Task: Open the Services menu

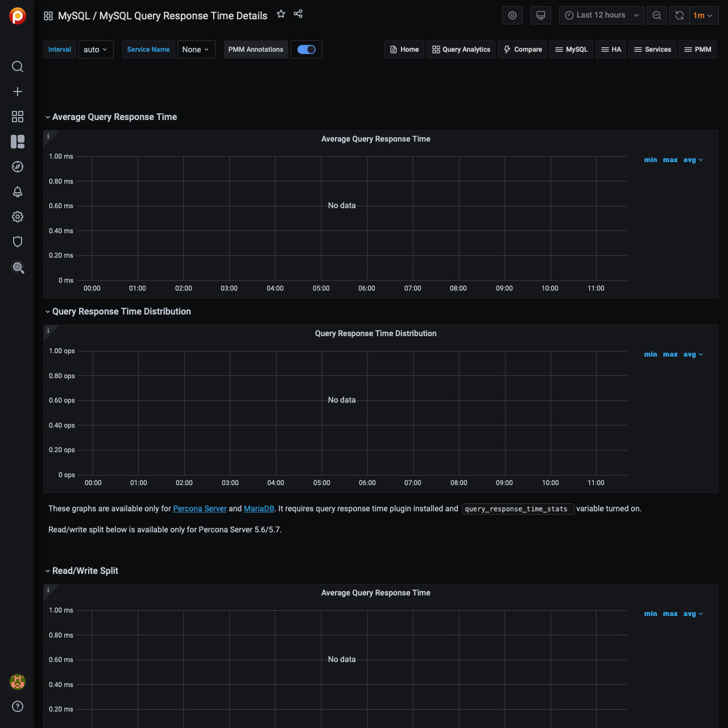Action: tap(652, 49)
